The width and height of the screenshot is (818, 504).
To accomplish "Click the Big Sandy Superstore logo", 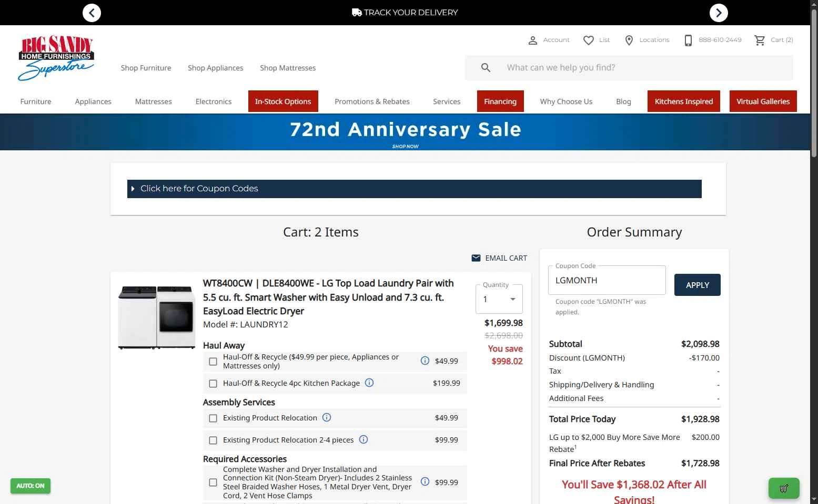I will coord(56,58).
